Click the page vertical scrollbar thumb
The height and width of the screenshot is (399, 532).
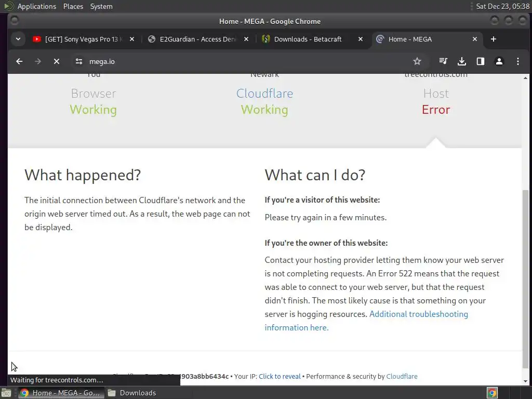(525, 278)
